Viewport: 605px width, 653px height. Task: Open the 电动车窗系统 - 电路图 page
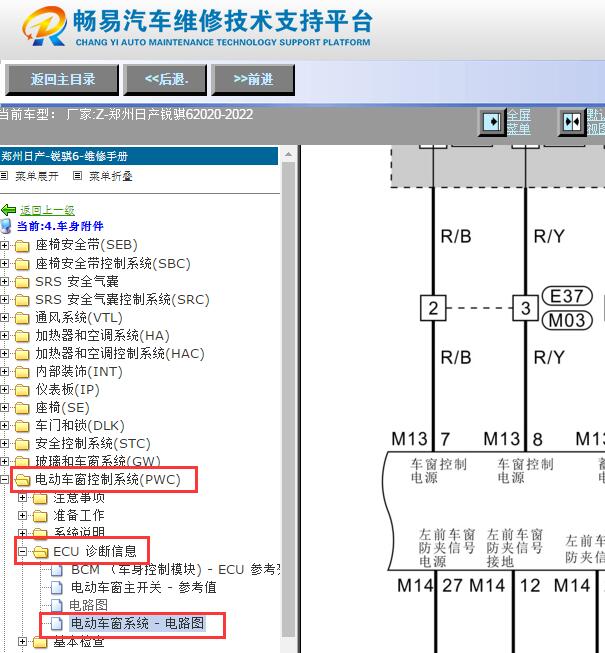138,623
